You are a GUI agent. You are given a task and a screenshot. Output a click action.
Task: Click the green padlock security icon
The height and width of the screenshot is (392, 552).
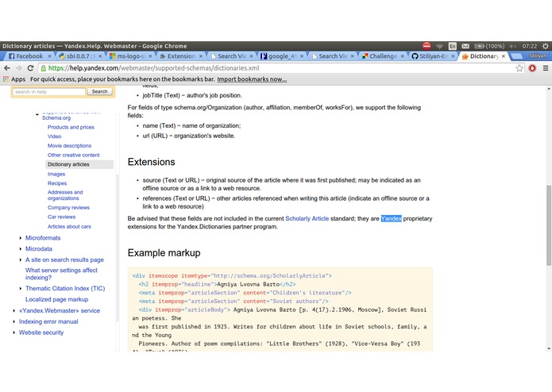point(44,68)
